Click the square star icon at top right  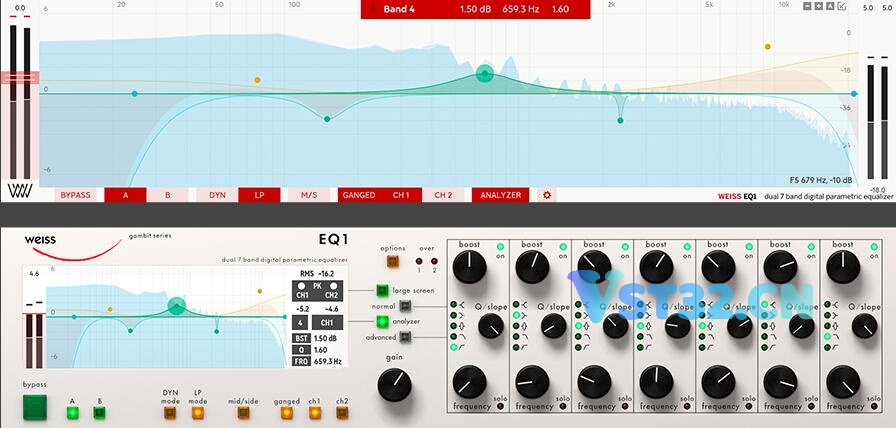coord(818,6)
